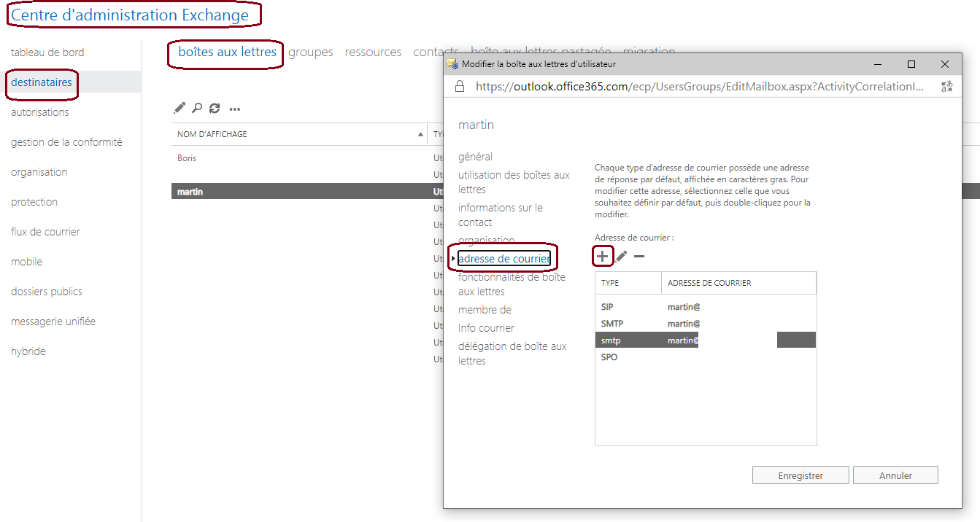
Task: Click the Enregistrer button
Action: 800,475
